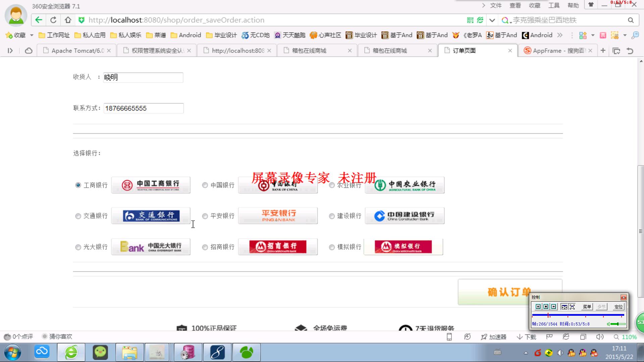This screenshot has width=644, height=362.
Task: Select the 建设银行 radio button
Action: 332,216
